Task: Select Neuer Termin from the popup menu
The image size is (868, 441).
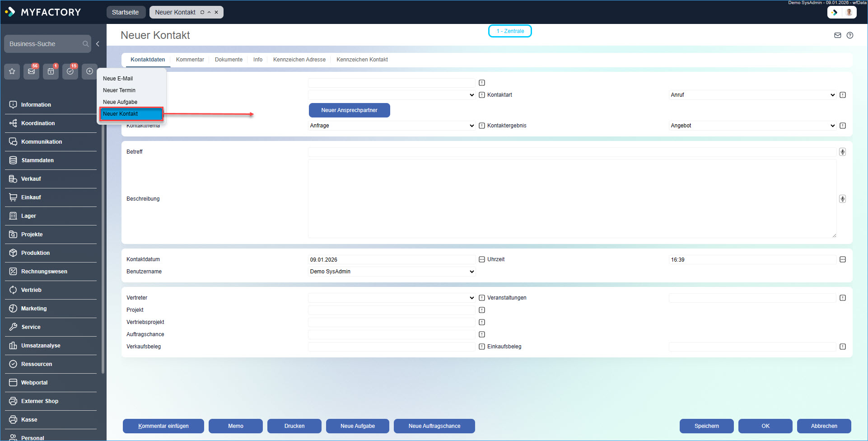Action: tap(119, 90)
